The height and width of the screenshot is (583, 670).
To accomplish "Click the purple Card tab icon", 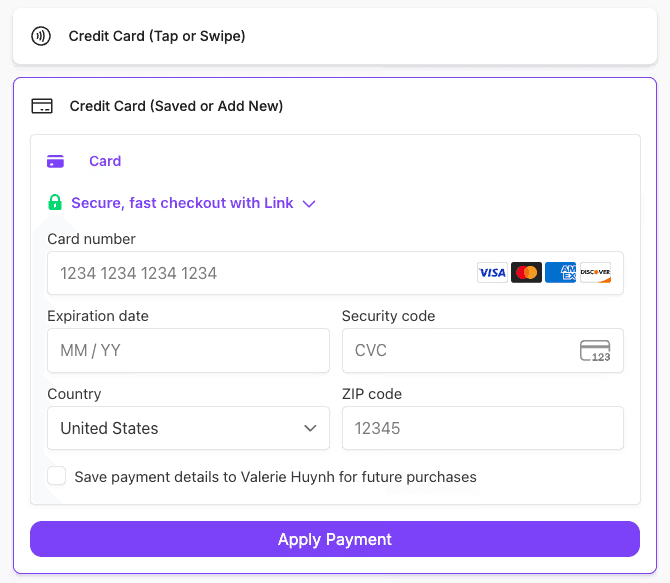I will 56,161.
